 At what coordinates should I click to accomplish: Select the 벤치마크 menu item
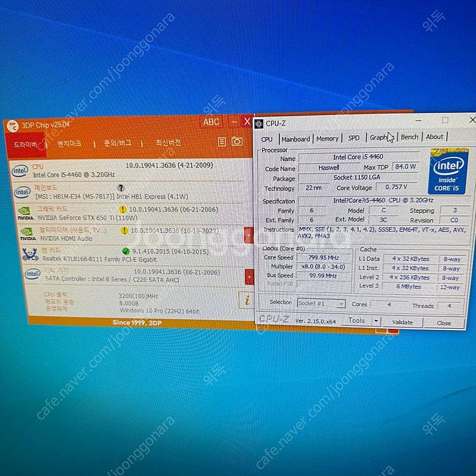click(x=70, y=143)
